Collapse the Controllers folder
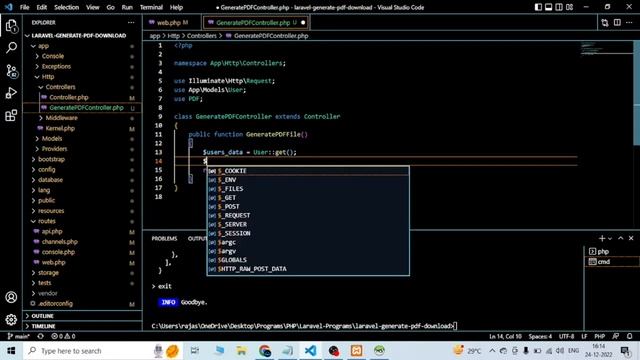The height and width of the screenshot is (360, 640). point(60,87)
